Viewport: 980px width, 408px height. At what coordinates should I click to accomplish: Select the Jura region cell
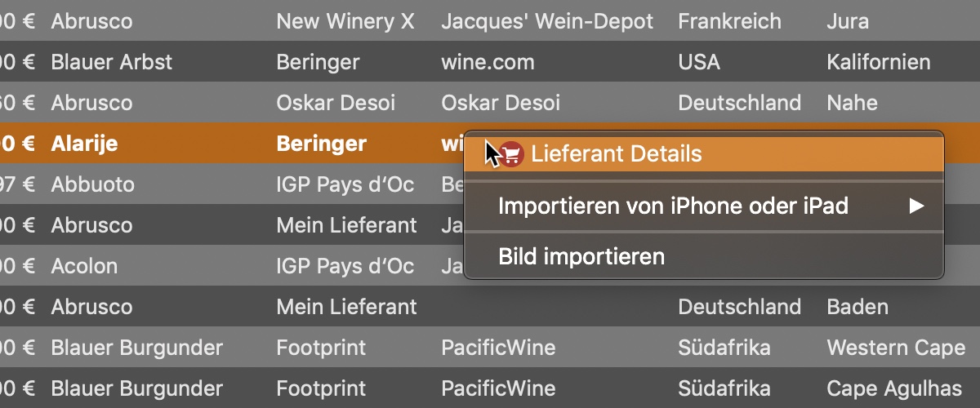(x=848, y=21)
